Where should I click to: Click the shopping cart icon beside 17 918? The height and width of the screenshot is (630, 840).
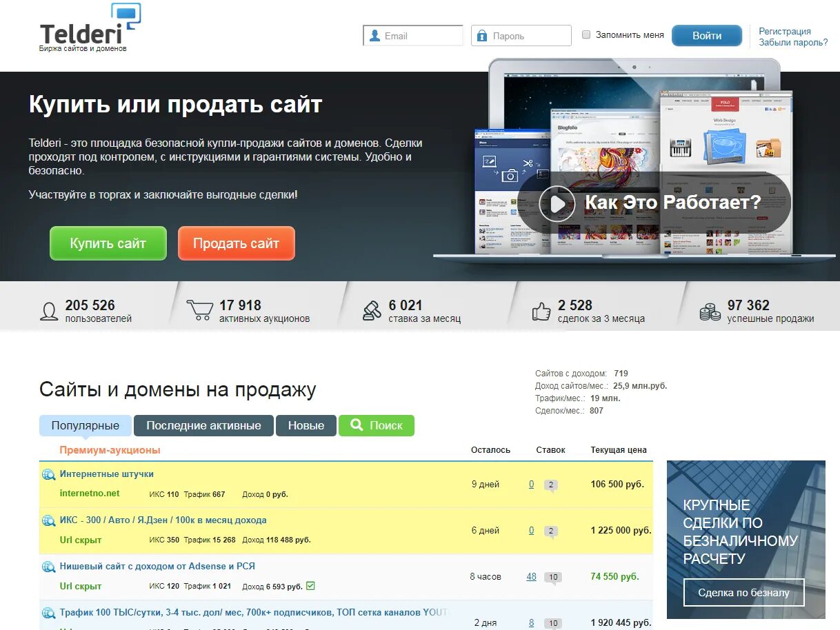point(199,311)
